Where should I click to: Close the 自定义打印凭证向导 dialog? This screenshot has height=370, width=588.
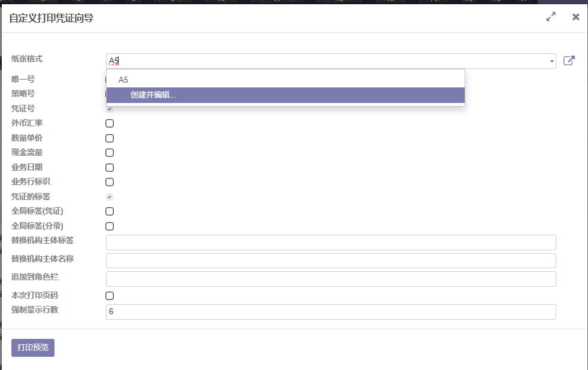click(x=575, y=17)
